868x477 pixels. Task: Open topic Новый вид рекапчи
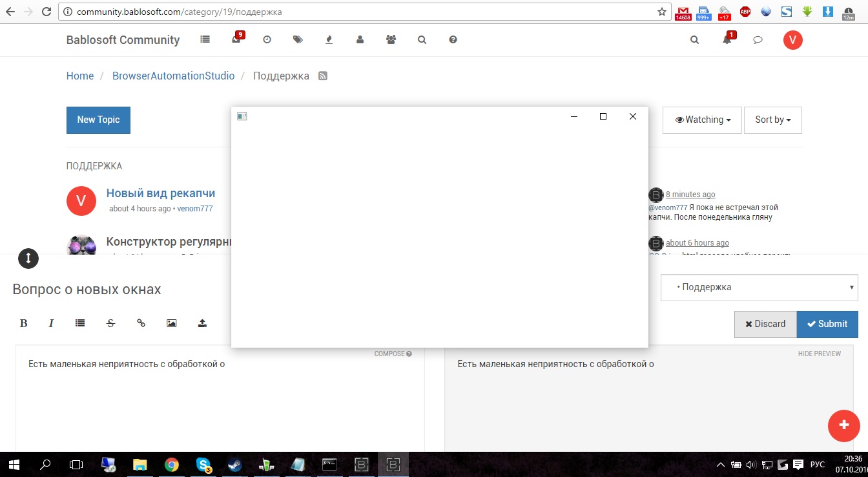point(161,193)
